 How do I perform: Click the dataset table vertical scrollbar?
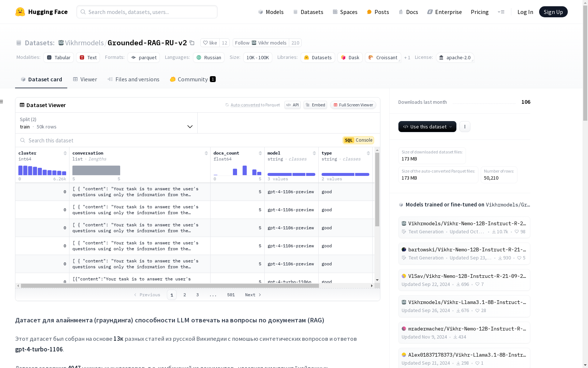tap(377, 190)
